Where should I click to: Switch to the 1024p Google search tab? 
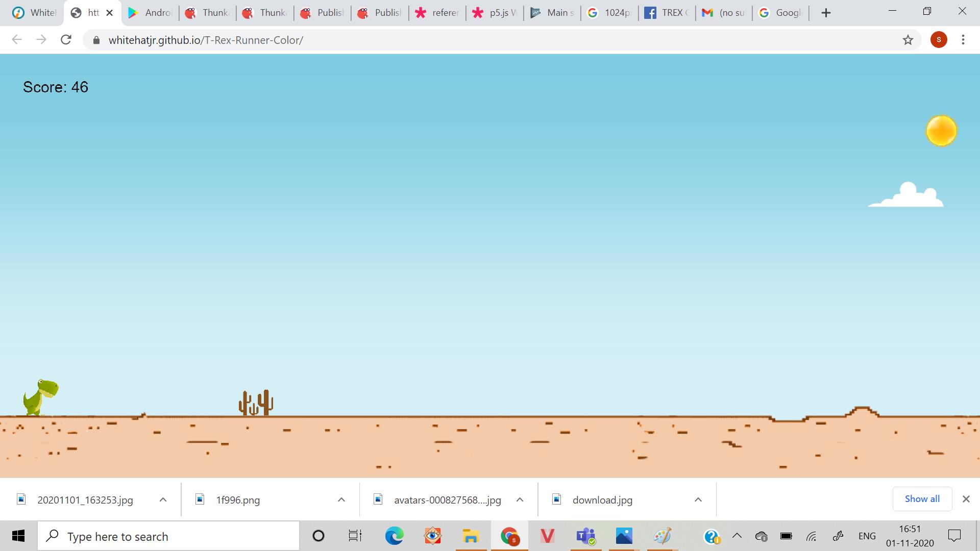[609, 13]
